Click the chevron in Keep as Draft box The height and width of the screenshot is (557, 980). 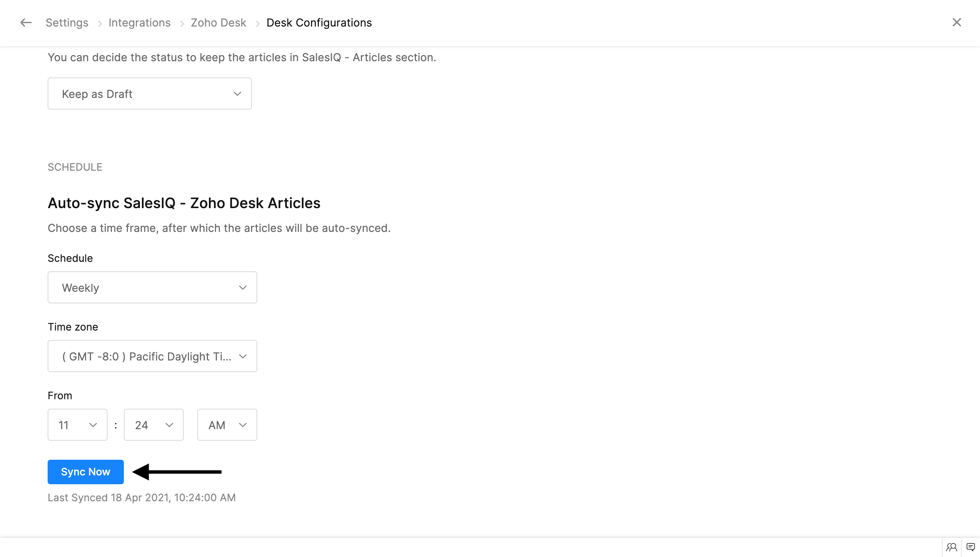[238, 94]
